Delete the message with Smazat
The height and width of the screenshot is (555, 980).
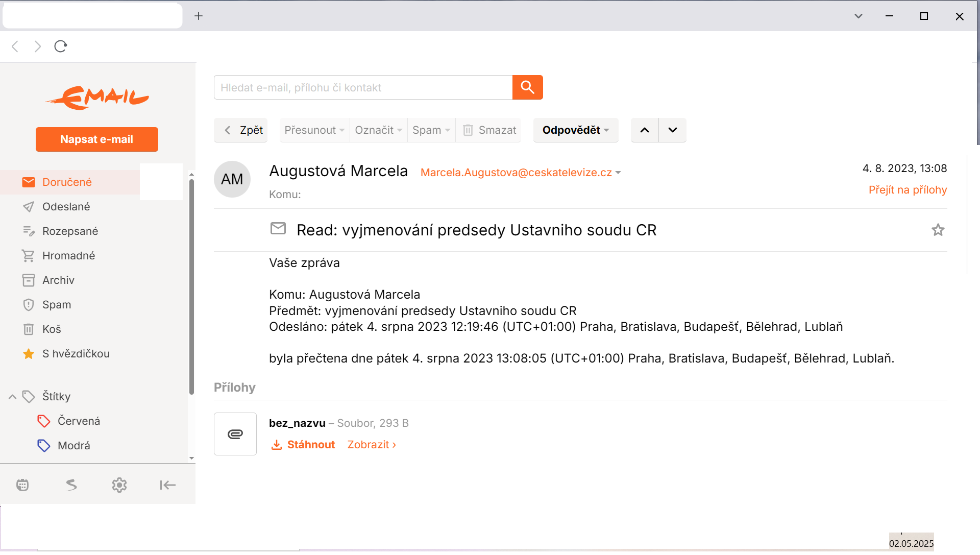[488, 130]
